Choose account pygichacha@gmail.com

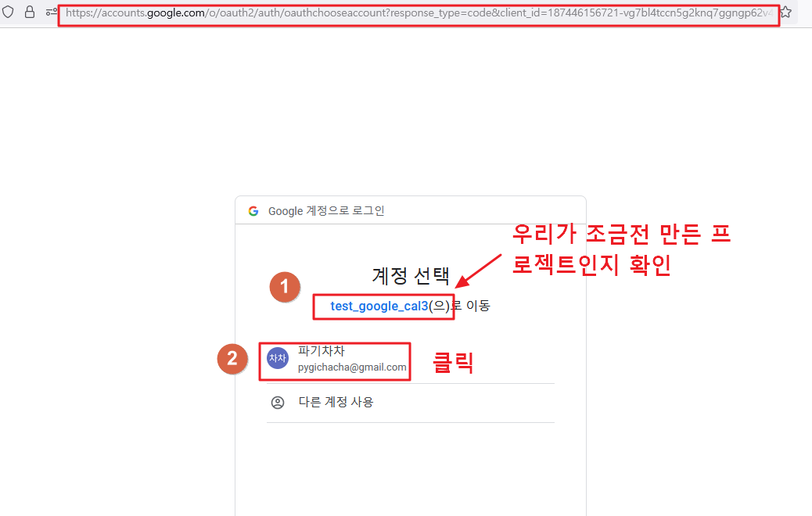coord(351,367)
